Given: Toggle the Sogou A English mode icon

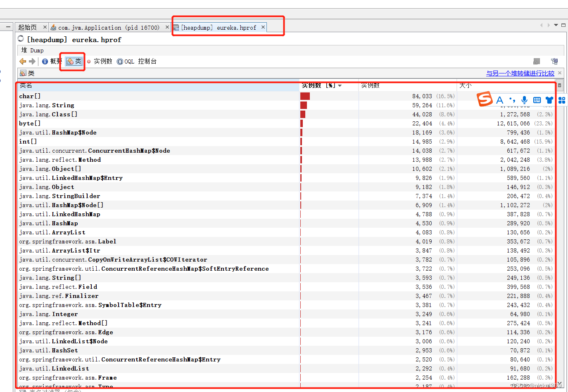Looking at the screenshot, I should pyautogui.click(x=500, y=100).
